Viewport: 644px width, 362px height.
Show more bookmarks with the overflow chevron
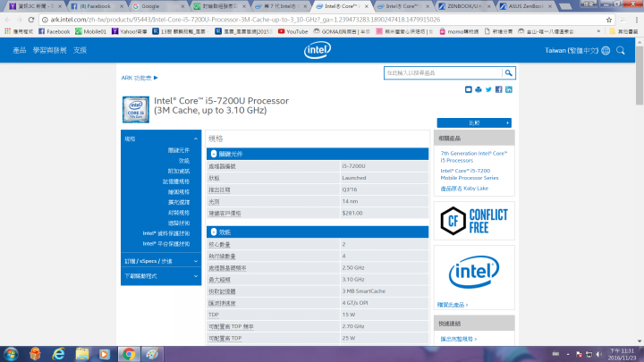coord(598,31)
